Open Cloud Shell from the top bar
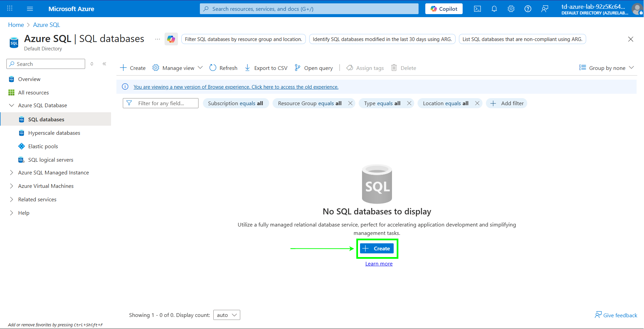Screen dimensions: 644x329 [x=477, y=9]
